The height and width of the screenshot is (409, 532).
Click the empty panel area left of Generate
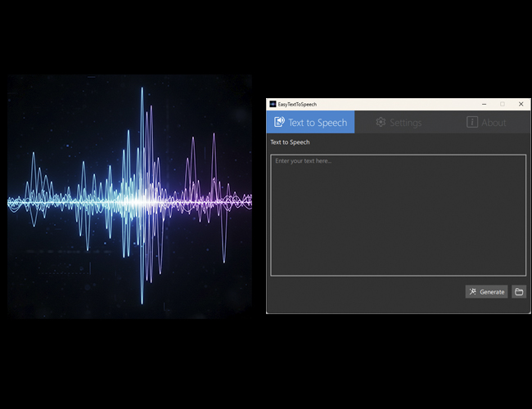[x=367, y=292]
